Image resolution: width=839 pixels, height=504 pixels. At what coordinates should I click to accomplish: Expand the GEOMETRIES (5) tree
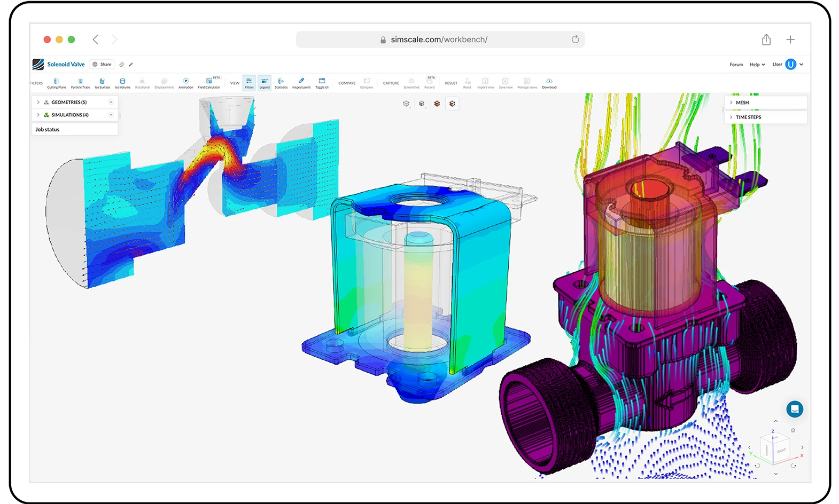point(38,102)
